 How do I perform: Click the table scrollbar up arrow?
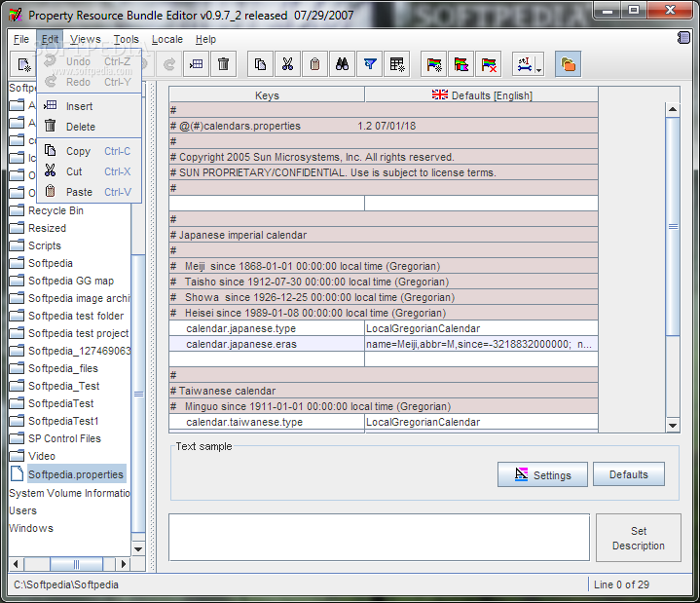[x=673, y=109]
